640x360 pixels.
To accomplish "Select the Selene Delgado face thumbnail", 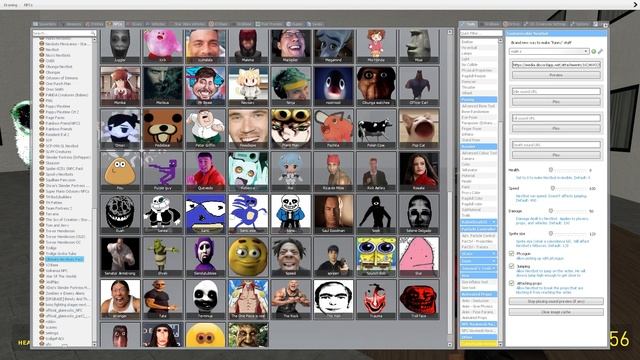I will pos(418,214).
